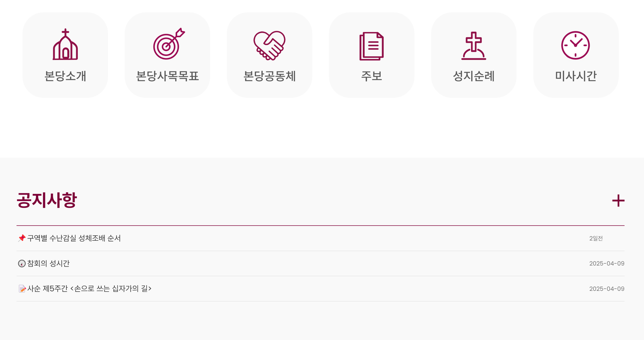Screen dimensions: 644x340
Task: View 미사시간 label
Action: (x=576, y=76)
